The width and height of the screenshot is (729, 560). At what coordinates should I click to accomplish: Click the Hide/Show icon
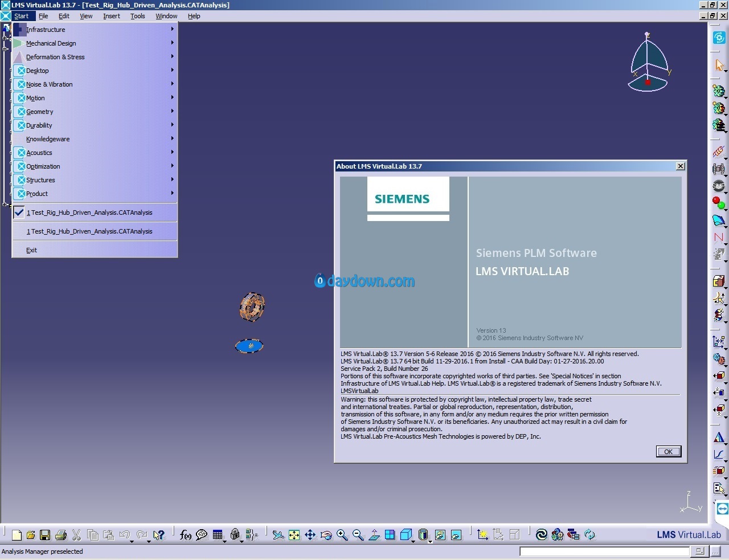pos(440,535)
